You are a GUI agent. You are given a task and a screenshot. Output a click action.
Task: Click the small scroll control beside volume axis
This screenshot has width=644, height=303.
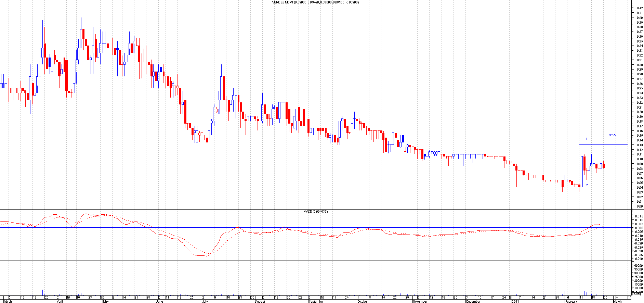click(x=637, y=293)
